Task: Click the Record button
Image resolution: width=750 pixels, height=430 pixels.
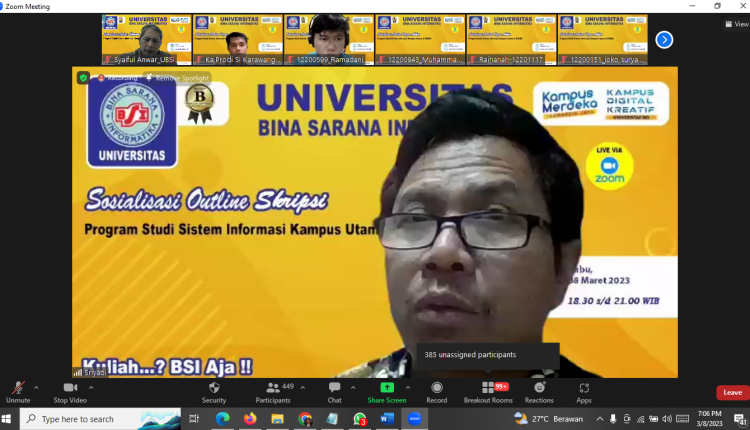Action: click(437, 392)
